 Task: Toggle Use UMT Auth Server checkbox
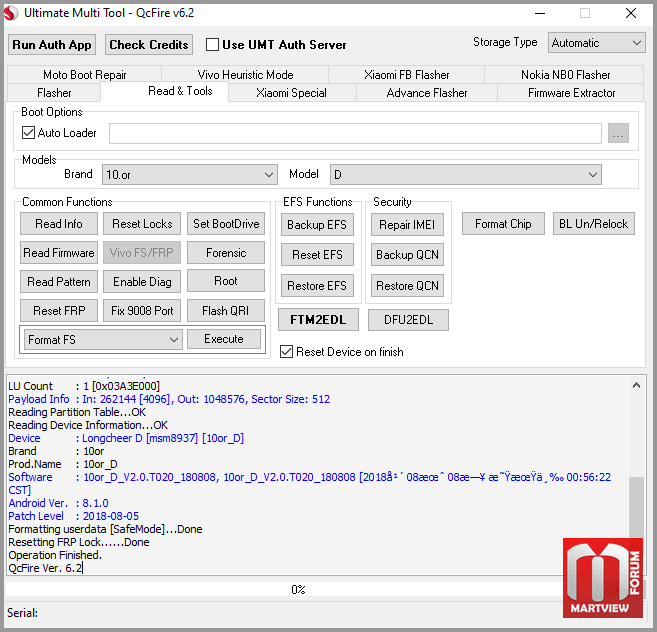[x=212, y=45]
